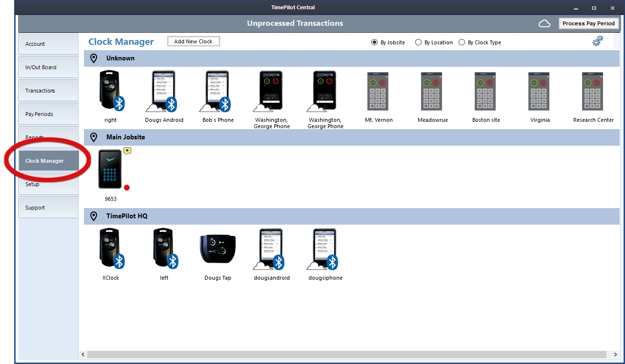Select the Dougs Tap clock icon
Screen dimensions: 625x364
point(218,248)
